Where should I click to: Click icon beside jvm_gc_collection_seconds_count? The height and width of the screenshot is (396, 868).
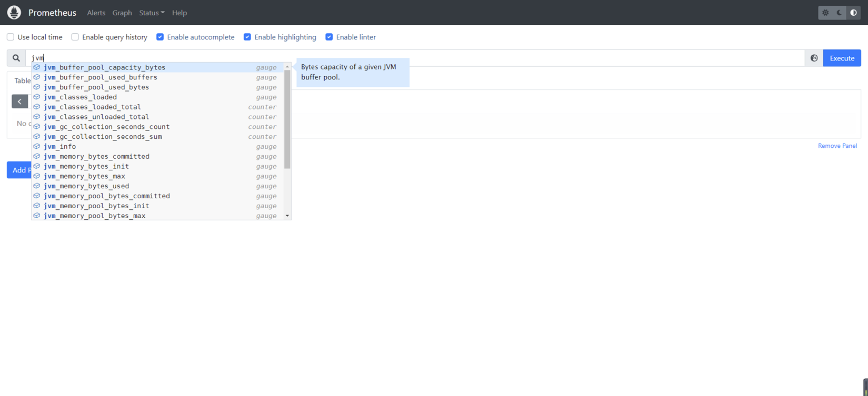tap(37, 127)
